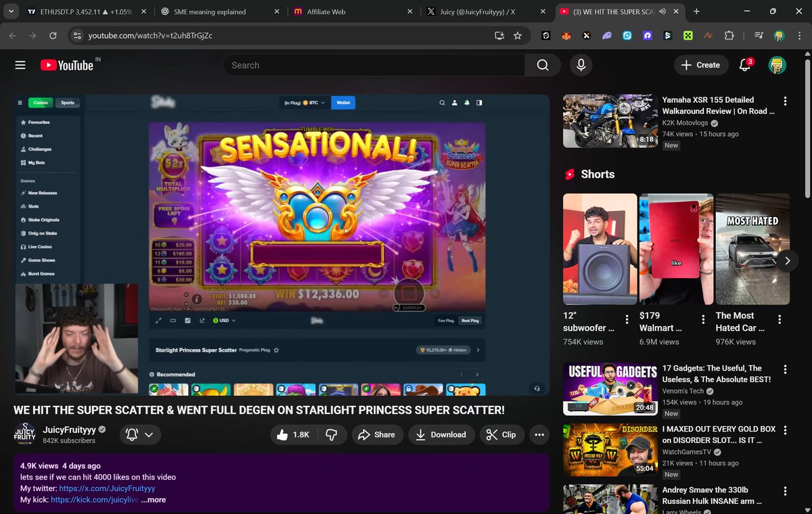The image size is (812, 514).
Task: Create a Clip of the video
Action: [x=502, y=435]
